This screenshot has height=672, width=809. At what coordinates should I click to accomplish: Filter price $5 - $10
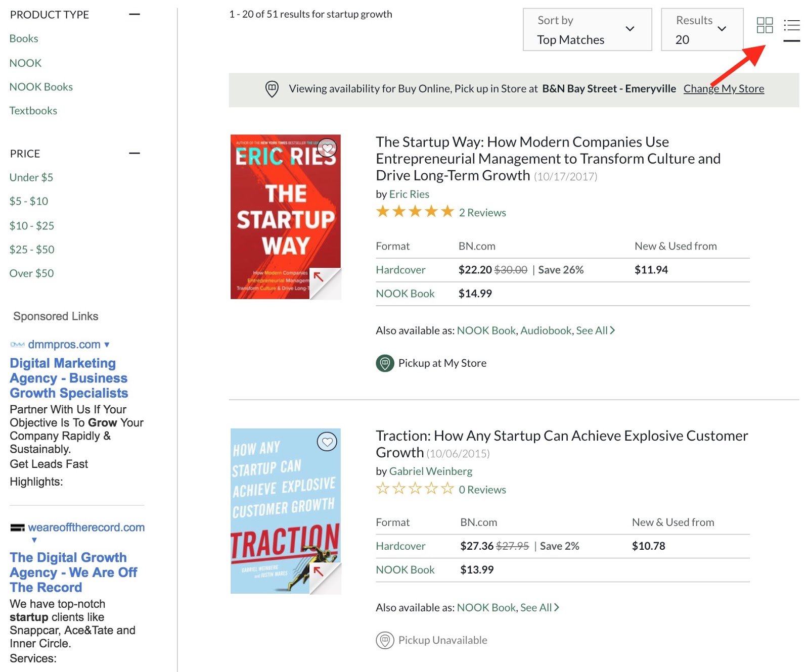29,201
